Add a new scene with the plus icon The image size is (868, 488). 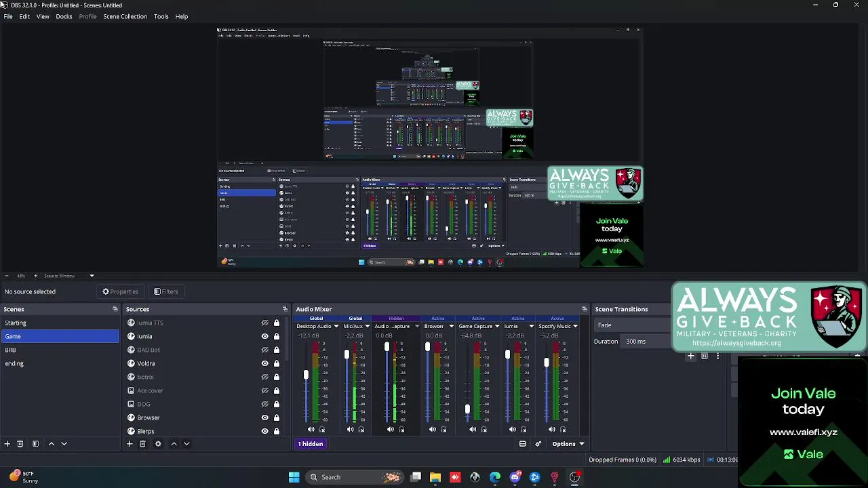[x=7, y=444]
